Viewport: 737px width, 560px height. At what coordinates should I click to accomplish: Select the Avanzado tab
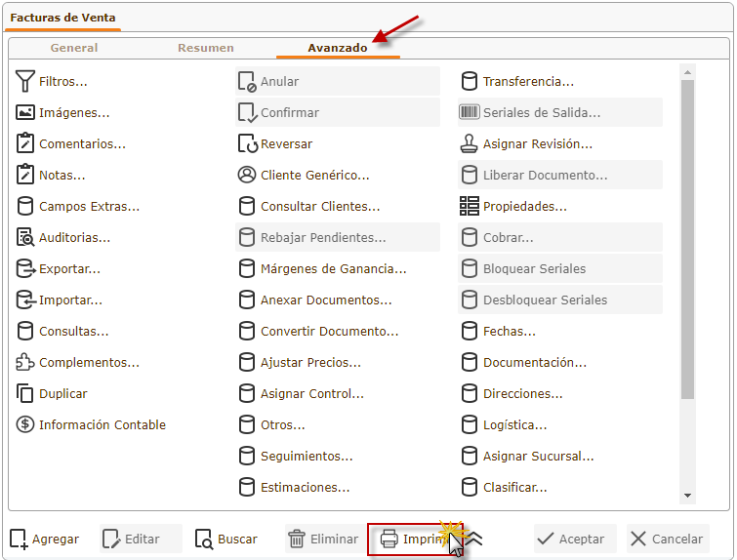[x=338, y=48]
